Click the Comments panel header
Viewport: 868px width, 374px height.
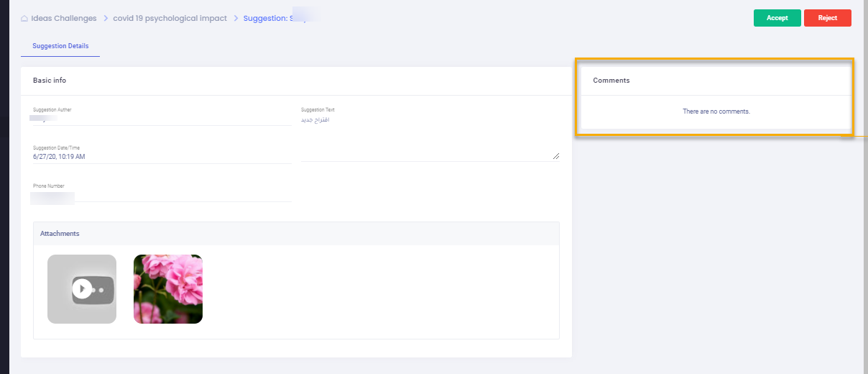pyautogui.click(x=611, y=81)
